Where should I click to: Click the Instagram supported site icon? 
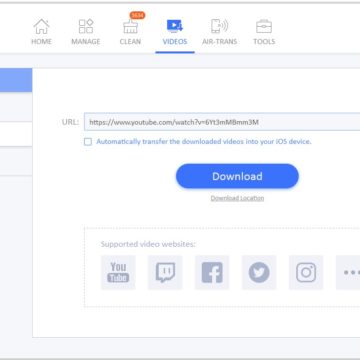[306, 272]
